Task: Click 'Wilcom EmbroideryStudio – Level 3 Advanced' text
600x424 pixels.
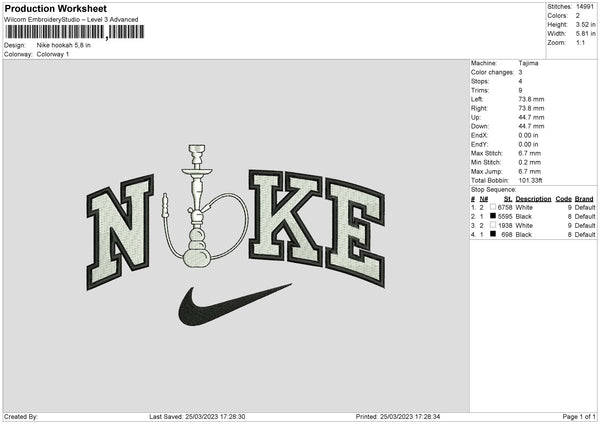Action: [x=71, y=20]
